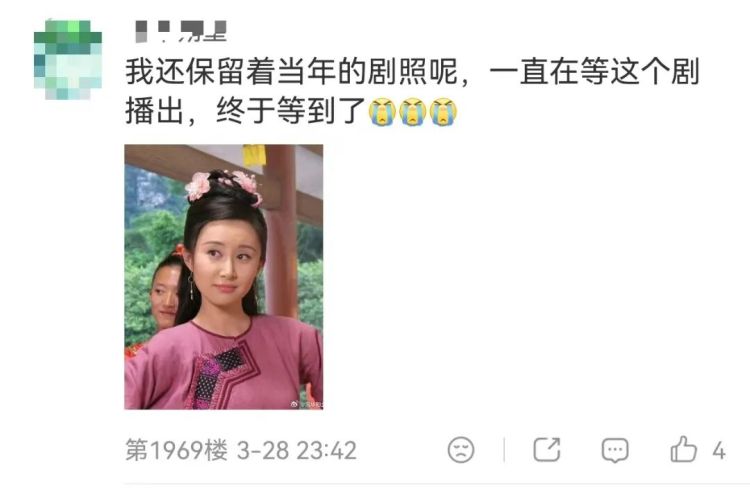750x488 pixels.
Task: Open the blurred username profile link
Action: tap(181, 32)
